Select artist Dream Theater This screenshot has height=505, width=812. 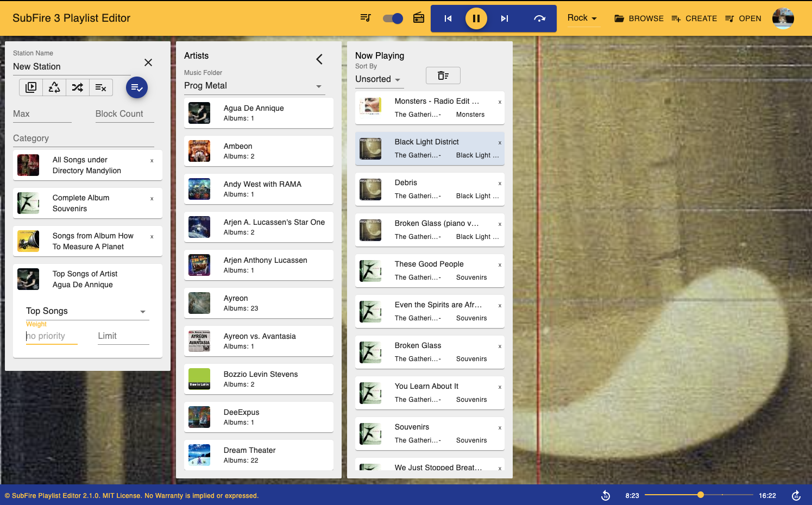coord(259,455)
